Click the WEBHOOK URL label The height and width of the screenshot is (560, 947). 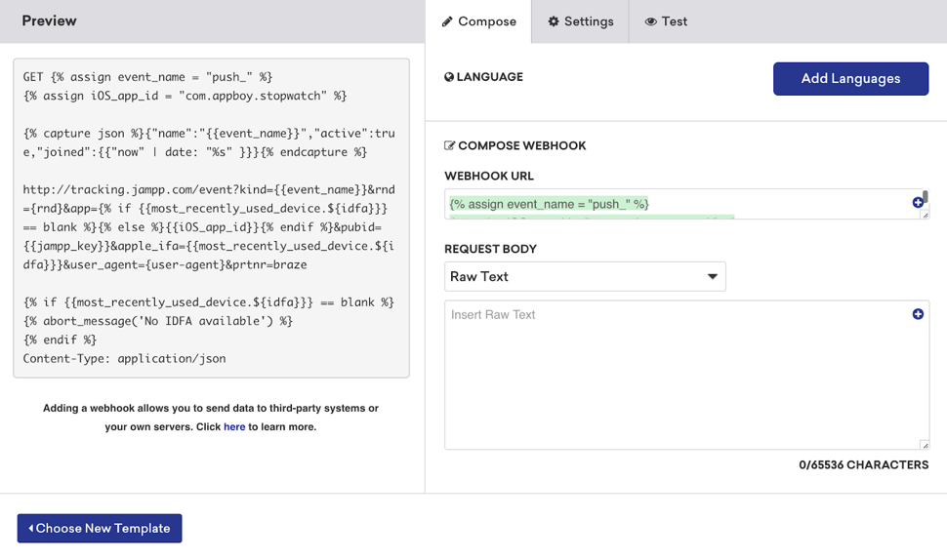click(x=488, y=176)
